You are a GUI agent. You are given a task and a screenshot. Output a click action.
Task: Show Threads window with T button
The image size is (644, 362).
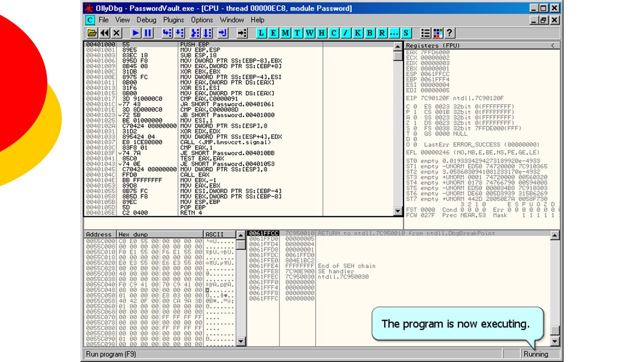[298, 33]
